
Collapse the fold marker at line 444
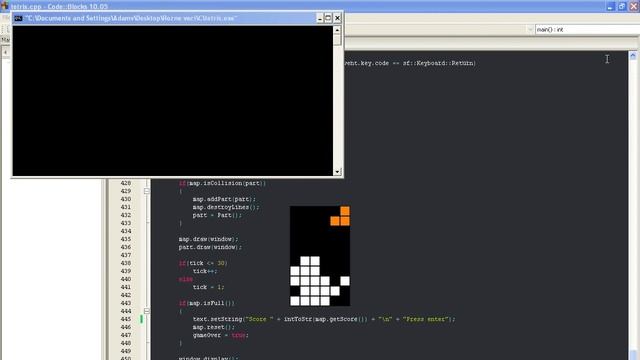(x=147, y=311)
